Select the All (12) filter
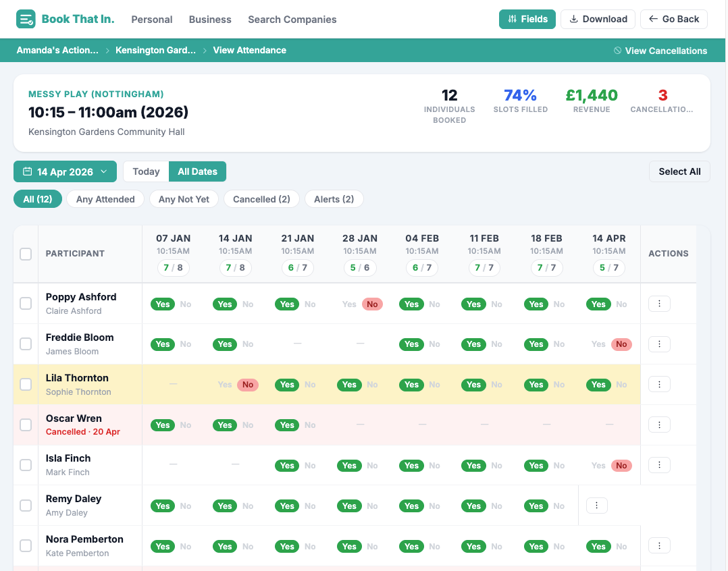 tap(38, 199)
